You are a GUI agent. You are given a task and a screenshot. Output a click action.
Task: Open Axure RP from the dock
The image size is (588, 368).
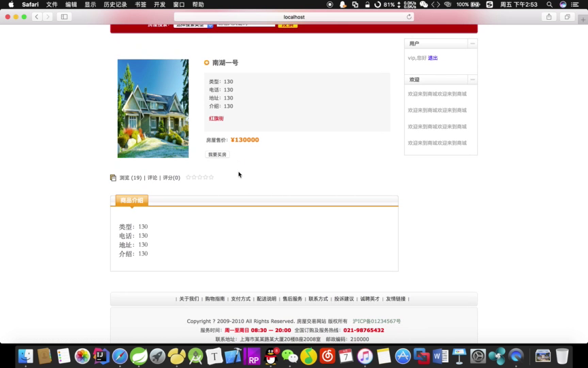[x=252, y=356]
